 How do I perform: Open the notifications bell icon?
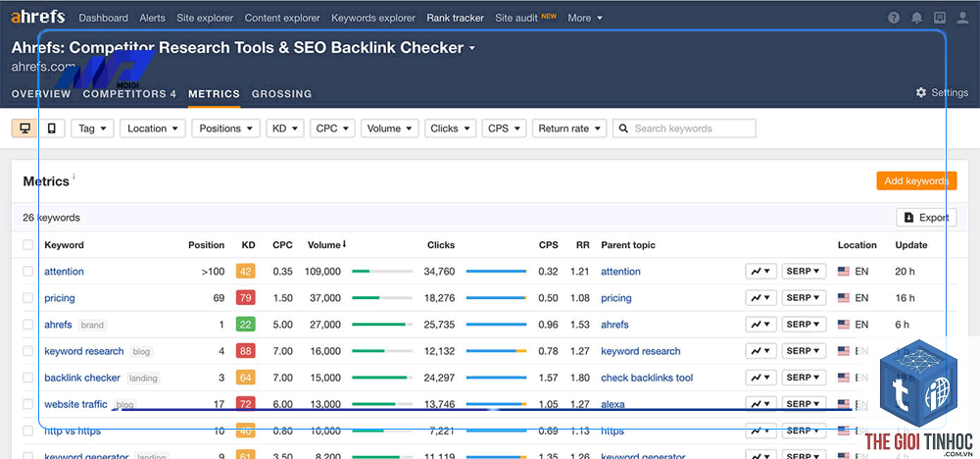916,18
